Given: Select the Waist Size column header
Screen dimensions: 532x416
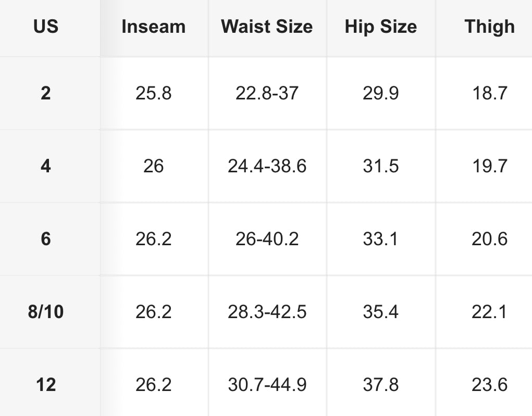Looking at the screenshot, I should click(x=267, y=27).
